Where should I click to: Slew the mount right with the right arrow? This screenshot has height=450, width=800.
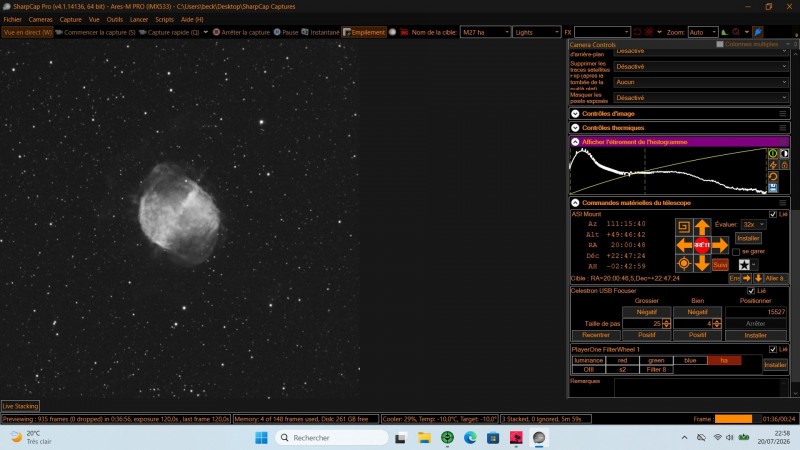pyautogui.click(x=720, y=245)
